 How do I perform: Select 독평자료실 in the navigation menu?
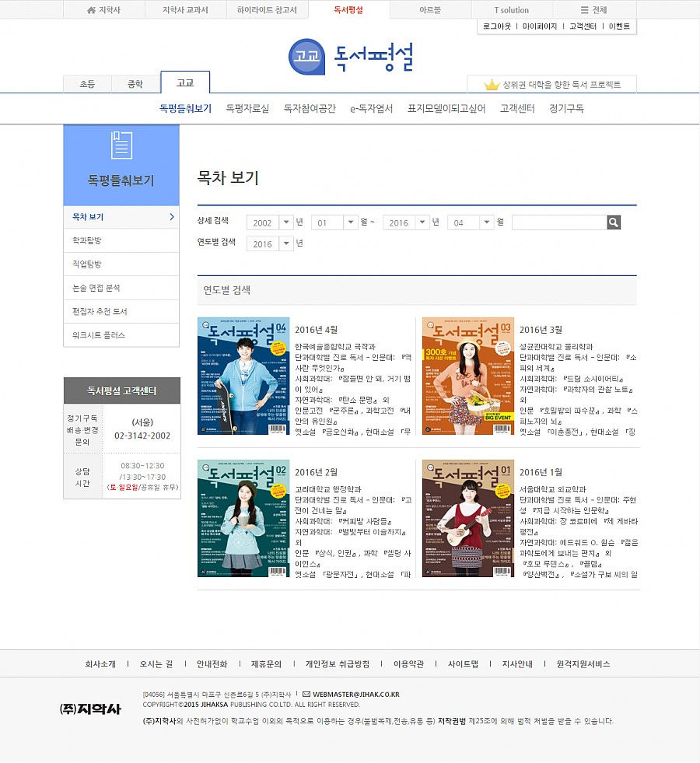[x=247, y=109]
